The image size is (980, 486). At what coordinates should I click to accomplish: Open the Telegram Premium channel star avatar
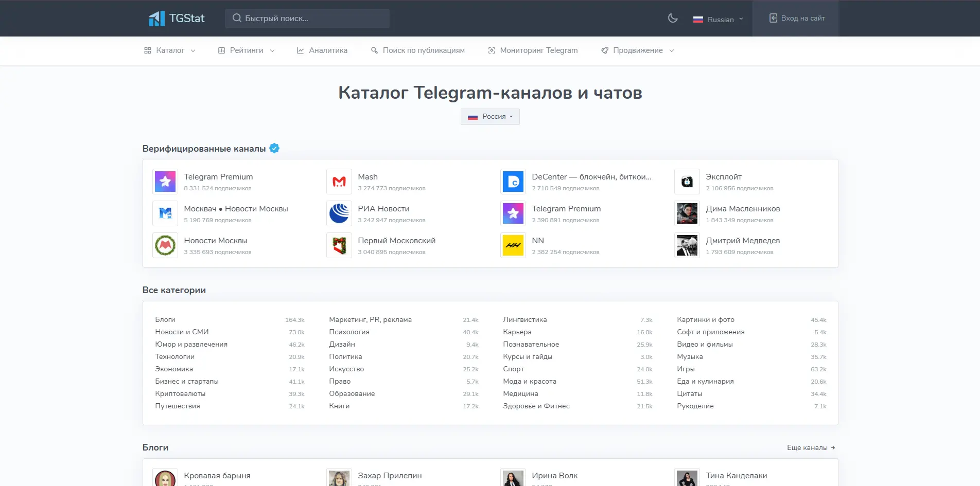tap(165, 182)
